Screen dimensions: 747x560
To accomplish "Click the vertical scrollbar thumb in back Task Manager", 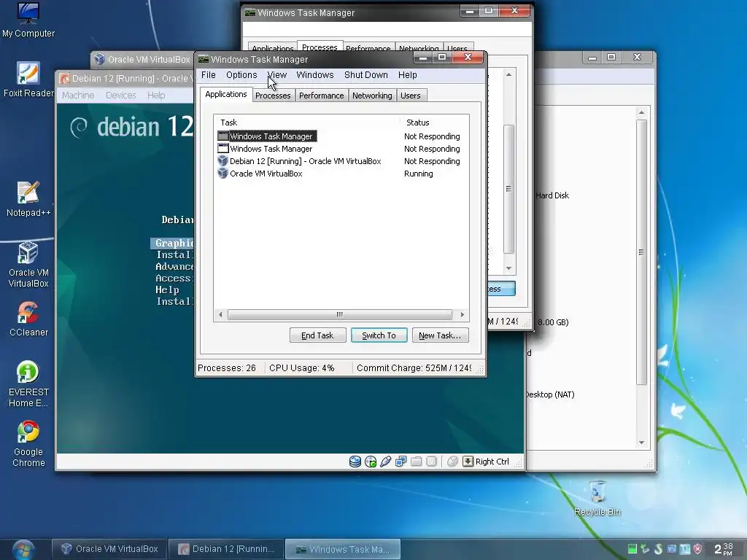I will (508, 189).
